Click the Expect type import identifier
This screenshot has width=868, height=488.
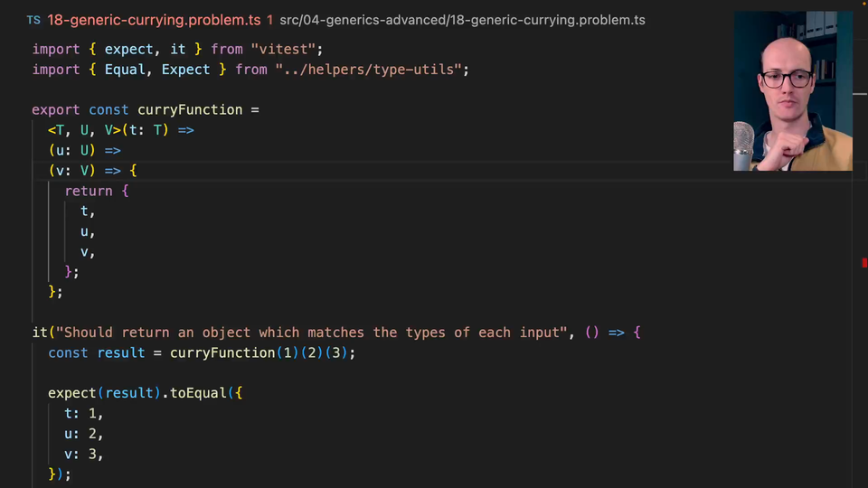(185, 70)
